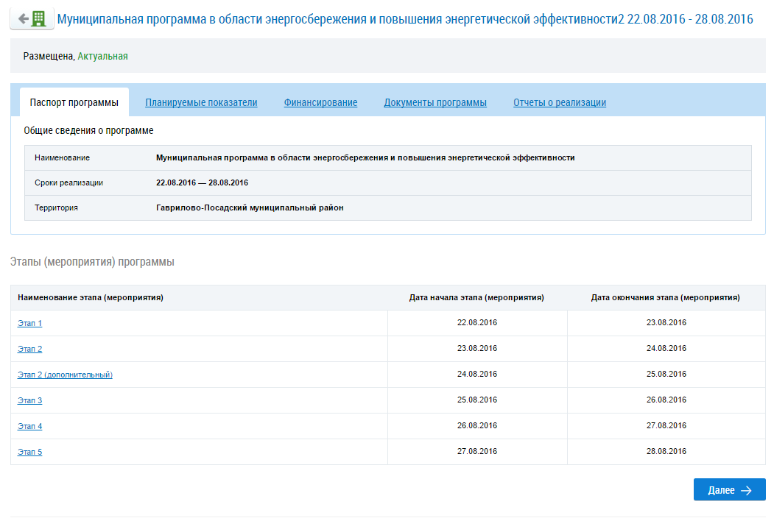774x532 pixels.
Task: Go to Документы программы tab
Action: [x=435, y=102]
